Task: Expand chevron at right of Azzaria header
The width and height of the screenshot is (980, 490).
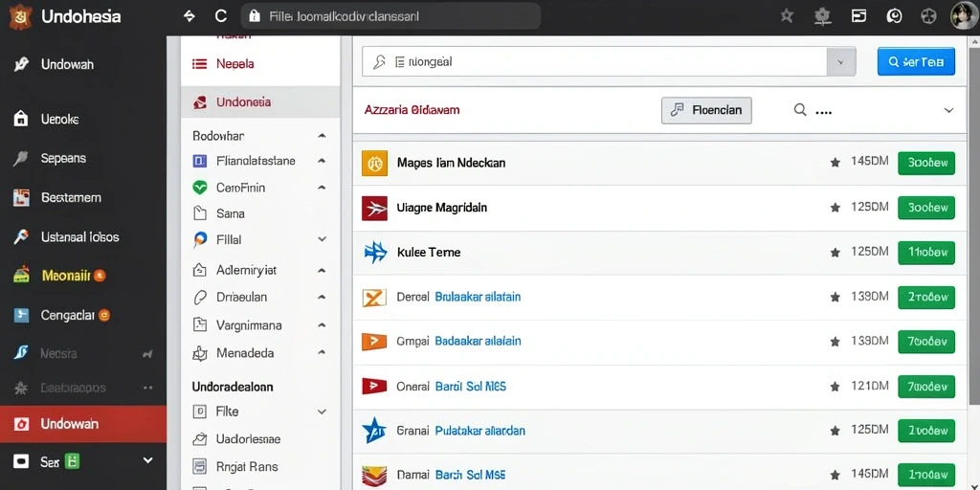Action: coord(948,110)
